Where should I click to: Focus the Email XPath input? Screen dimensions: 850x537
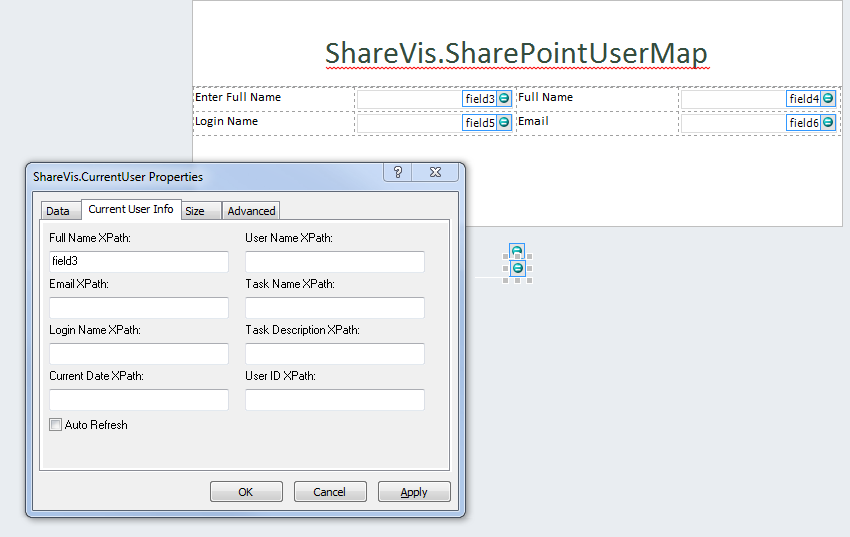coord(139,307)
